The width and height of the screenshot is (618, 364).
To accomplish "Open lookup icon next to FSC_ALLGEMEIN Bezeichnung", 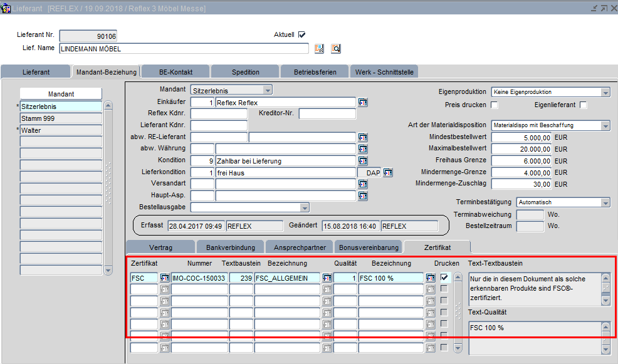I will tap(327, 278).
